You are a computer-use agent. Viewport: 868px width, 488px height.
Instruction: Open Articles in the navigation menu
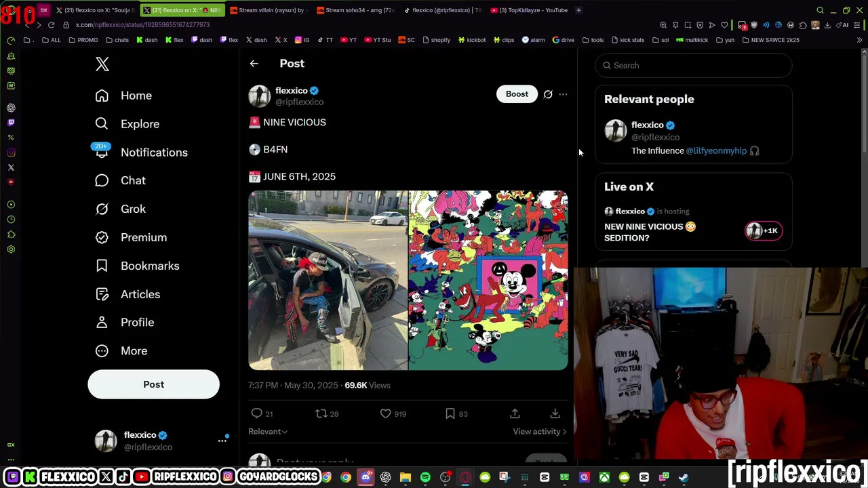(127, 294)
